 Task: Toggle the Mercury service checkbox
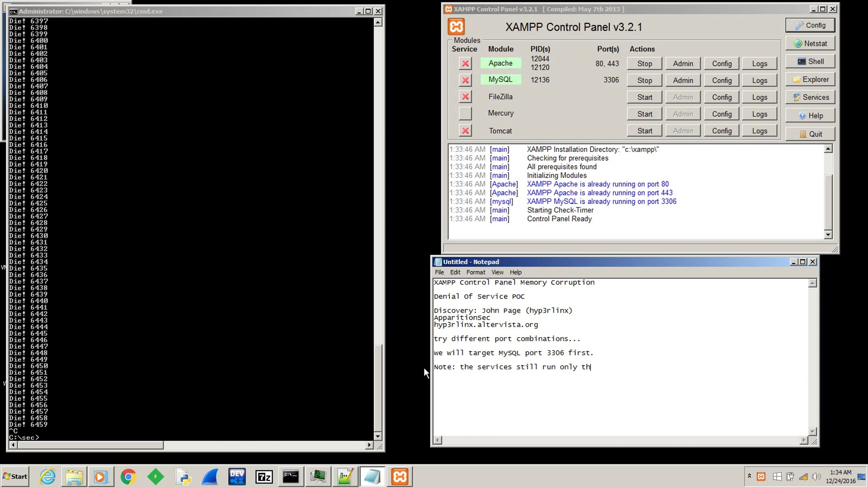465,114
